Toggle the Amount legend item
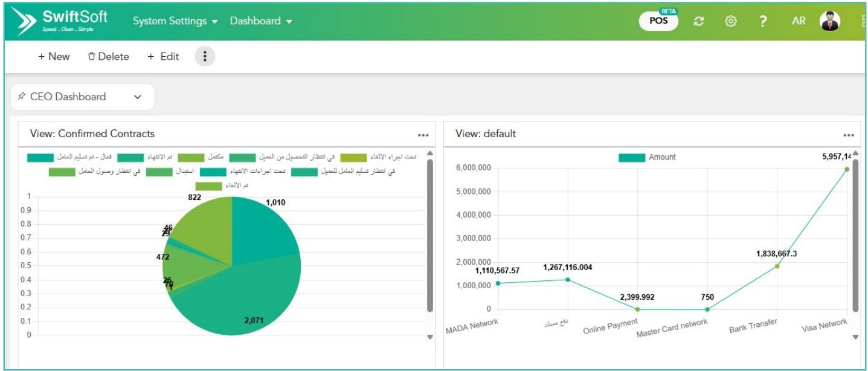 [x=647, y=157]
